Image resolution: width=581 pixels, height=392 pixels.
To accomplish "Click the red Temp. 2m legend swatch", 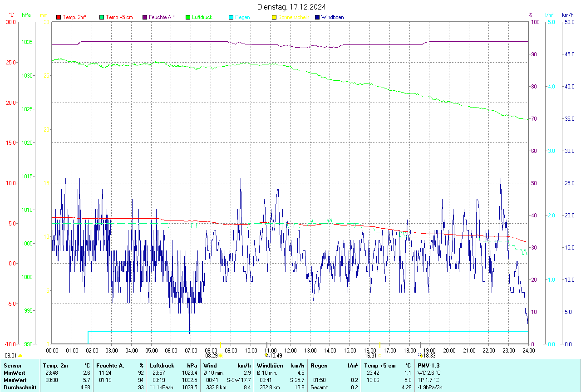I will (59, 17).
